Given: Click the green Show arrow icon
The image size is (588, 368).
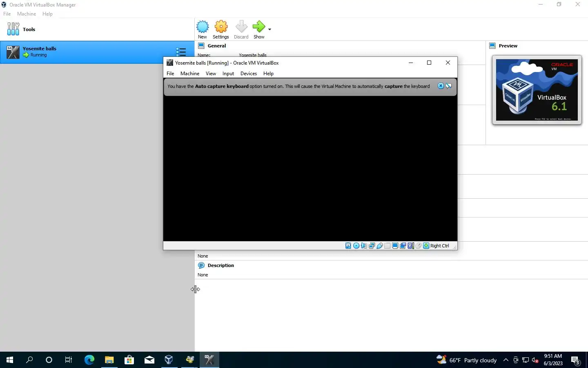Looking at the screenshot, I should click(259, 27).
